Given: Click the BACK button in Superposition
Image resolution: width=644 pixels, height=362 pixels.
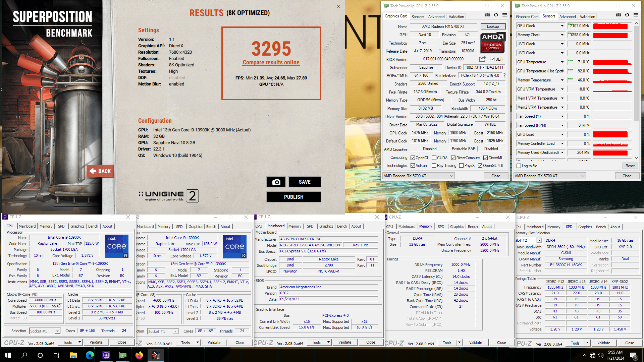Looking at the screenshot, I should click(x=100, y=171).
